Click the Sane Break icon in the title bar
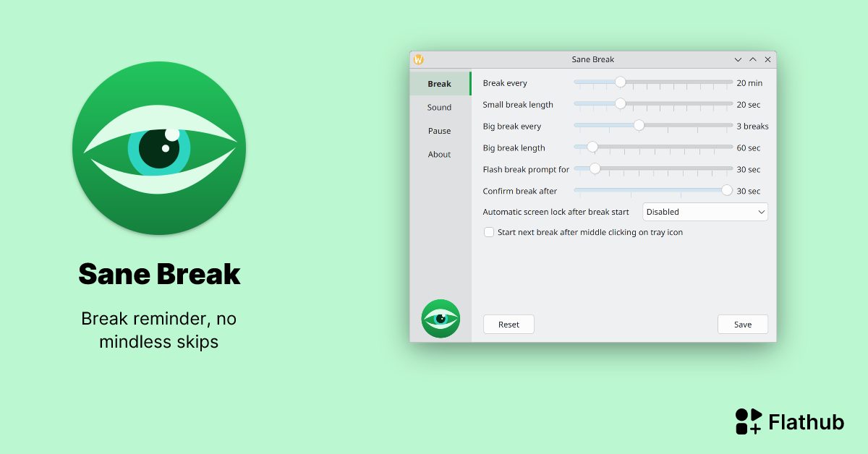This screenshot has height=454, width=868. [418, 59]
